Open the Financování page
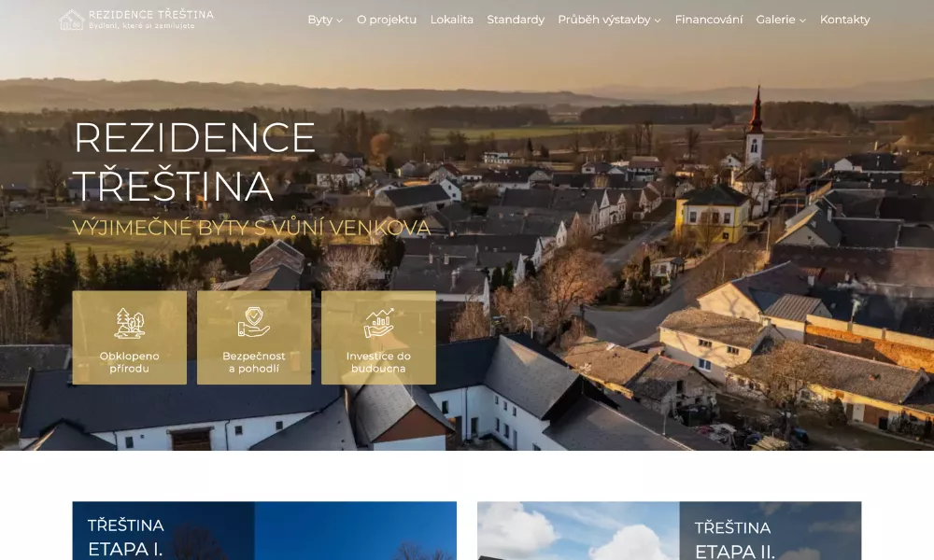Viewport: 934px width, 560px height. coord(709,20)
